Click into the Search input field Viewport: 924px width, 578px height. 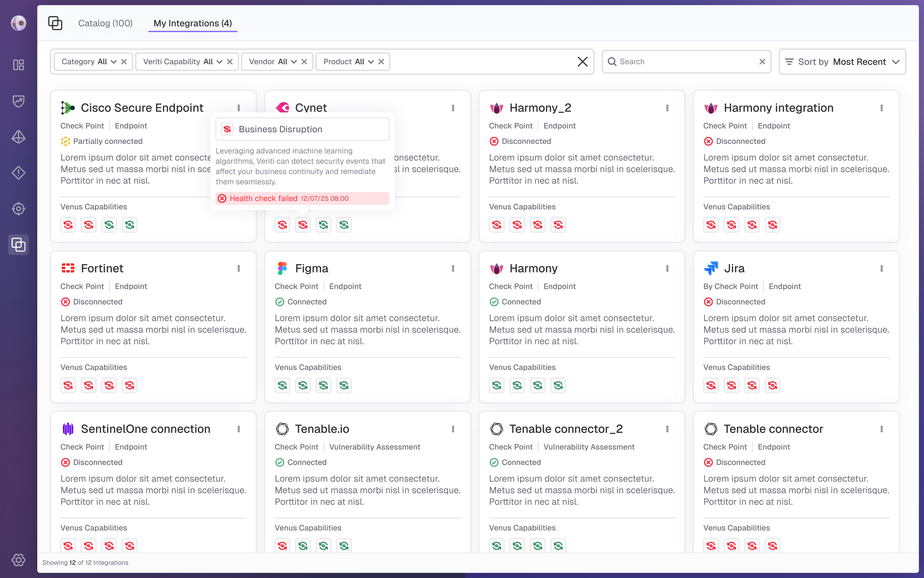tap(686, 62)
